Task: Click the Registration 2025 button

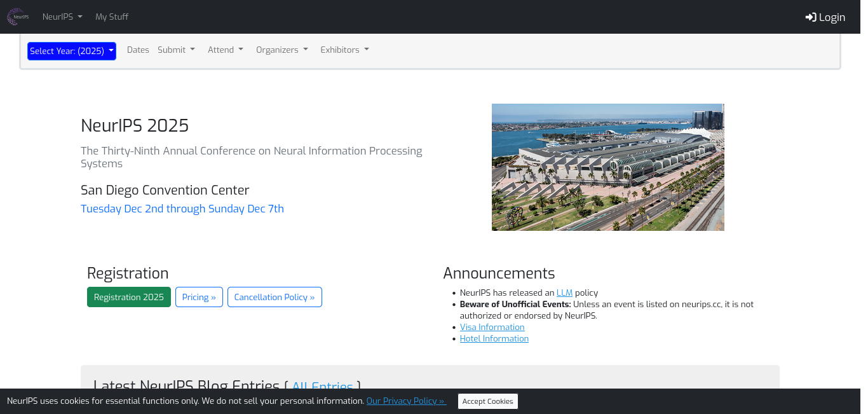Action: pyautogui.click(x=129, y=297)
